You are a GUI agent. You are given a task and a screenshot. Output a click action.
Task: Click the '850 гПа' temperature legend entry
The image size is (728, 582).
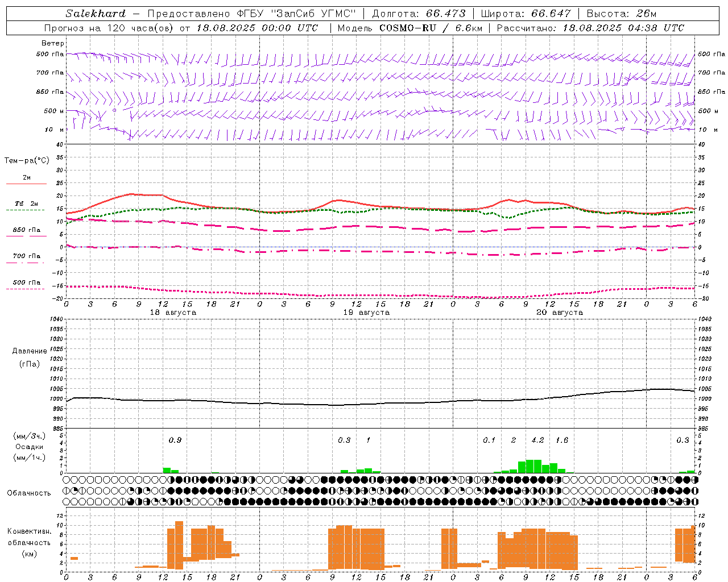pyautogui.click(x=27, y=230)
